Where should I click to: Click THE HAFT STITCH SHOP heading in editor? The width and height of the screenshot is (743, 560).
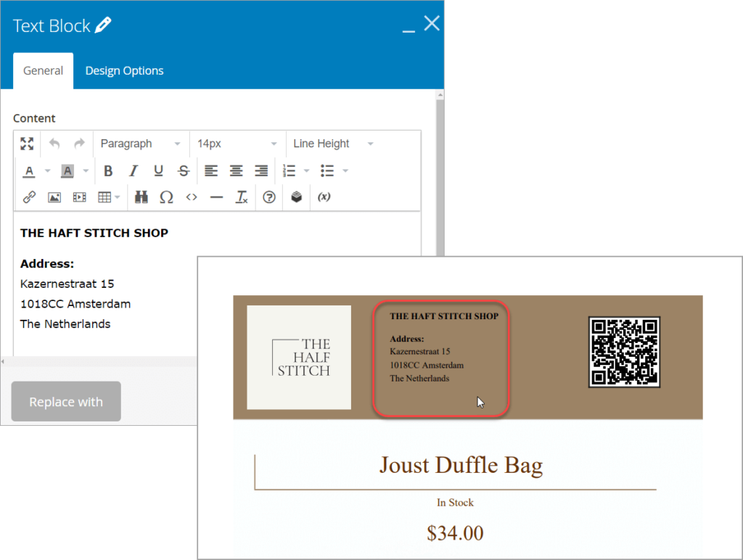tap(94, 233)
